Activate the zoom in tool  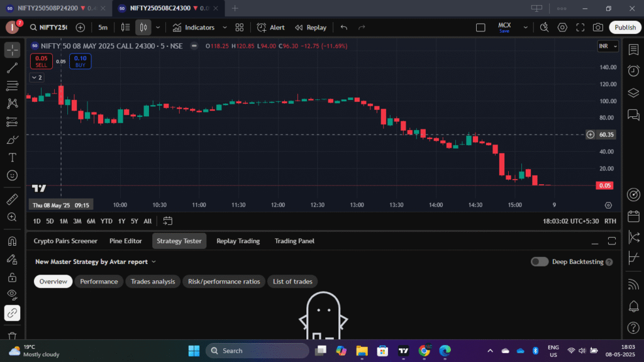tap(13, 217)
